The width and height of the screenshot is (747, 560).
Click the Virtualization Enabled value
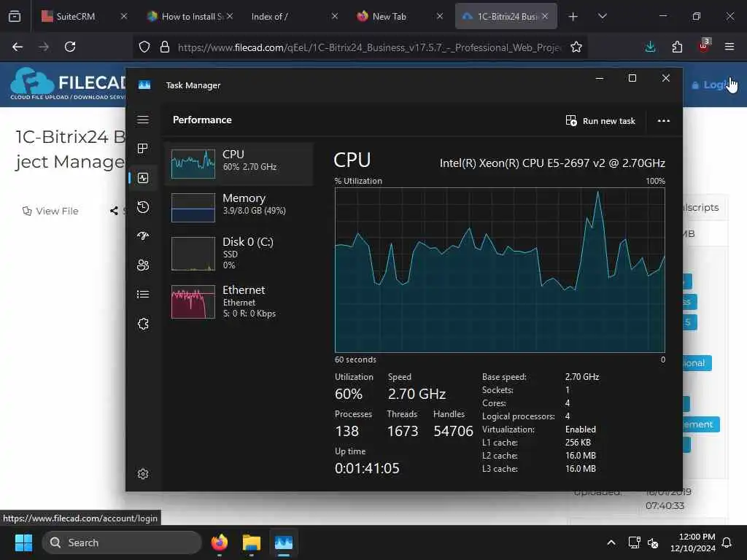click(x=580, y=429)
